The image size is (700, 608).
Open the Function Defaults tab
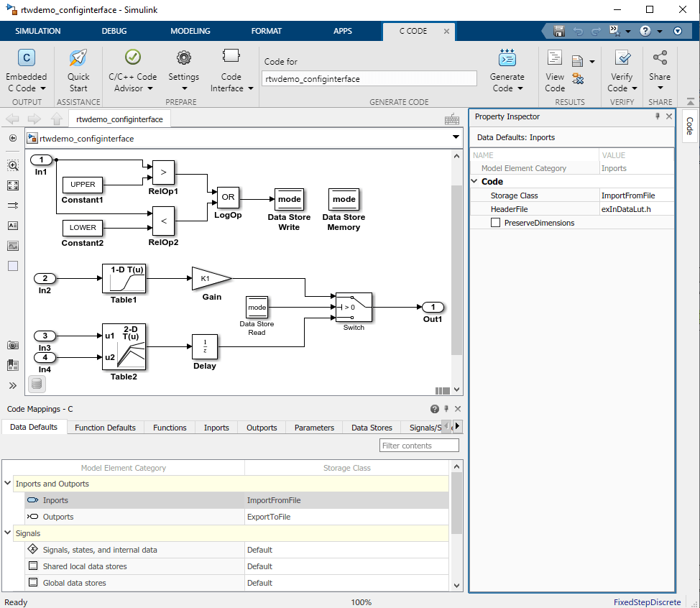105,428
